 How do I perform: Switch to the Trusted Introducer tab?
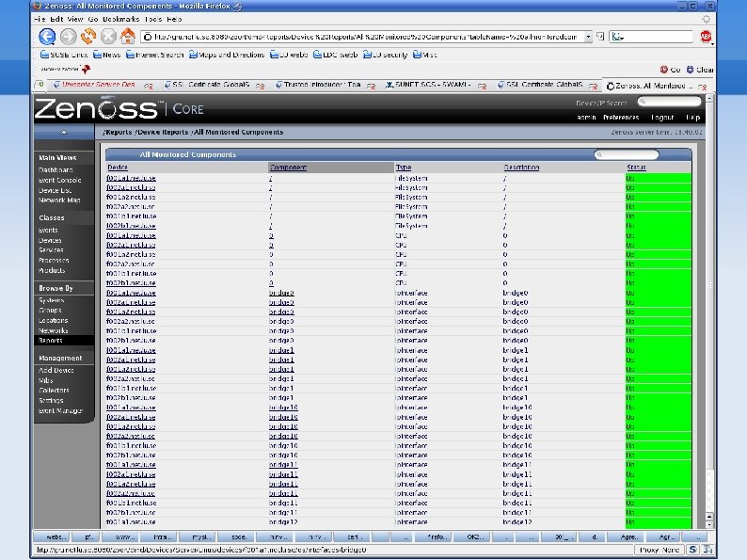tap(322, 85)
